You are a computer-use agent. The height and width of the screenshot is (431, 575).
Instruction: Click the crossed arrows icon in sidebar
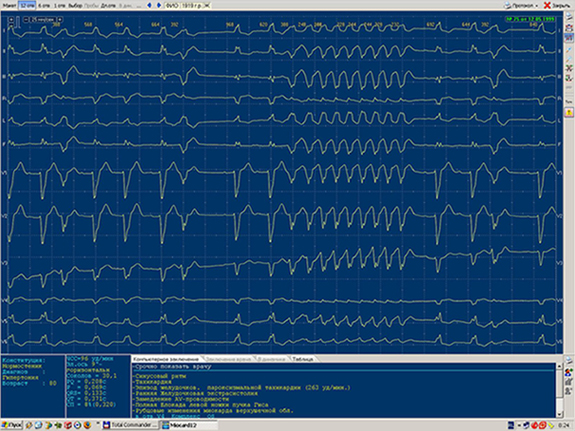pos(569,68)
